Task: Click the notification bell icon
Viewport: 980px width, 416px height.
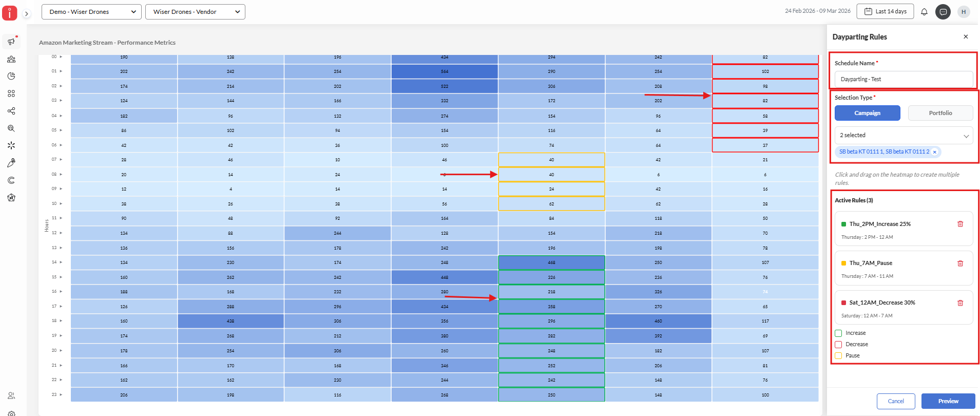Action: tap(924, 12)
